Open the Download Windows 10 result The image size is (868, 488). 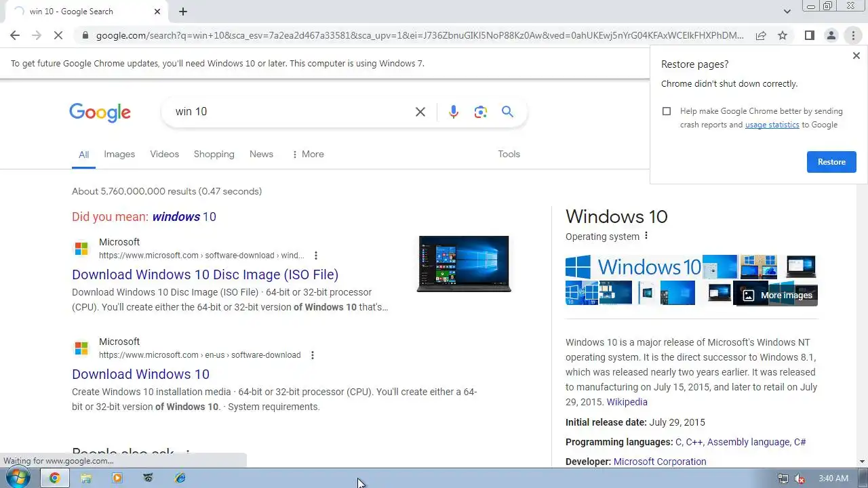[x=140, y=374]
